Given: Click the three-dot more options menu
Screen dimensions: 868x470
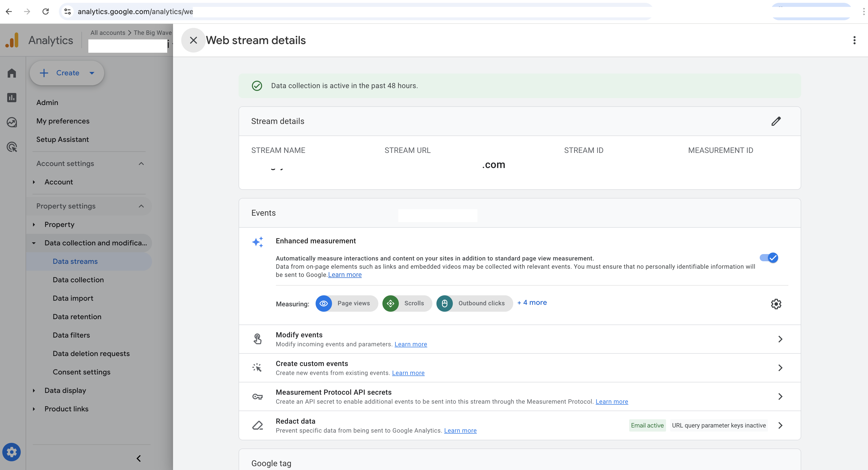Looking at the screenshot, I should [x=854, y=40].
